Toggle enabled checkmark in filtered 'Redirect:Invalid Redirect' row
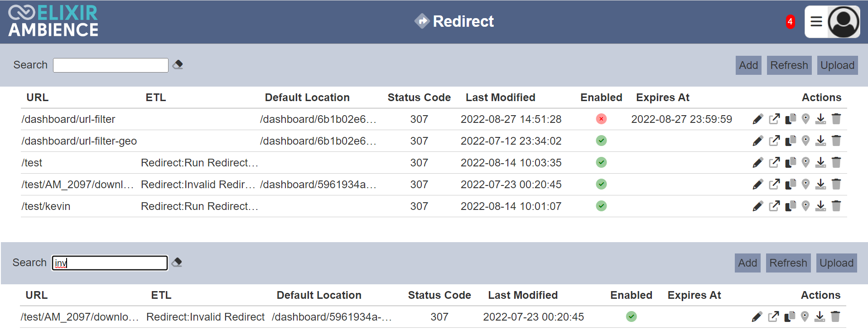Image resolution: width=868 pixels, height=331 pixels. [x=632, y=317]
